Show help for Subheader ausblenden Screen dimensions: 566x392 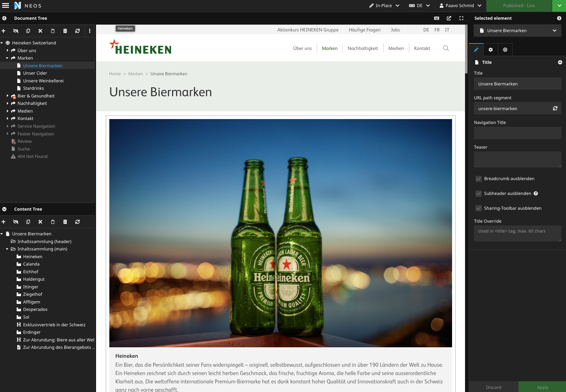click(536, 193)
